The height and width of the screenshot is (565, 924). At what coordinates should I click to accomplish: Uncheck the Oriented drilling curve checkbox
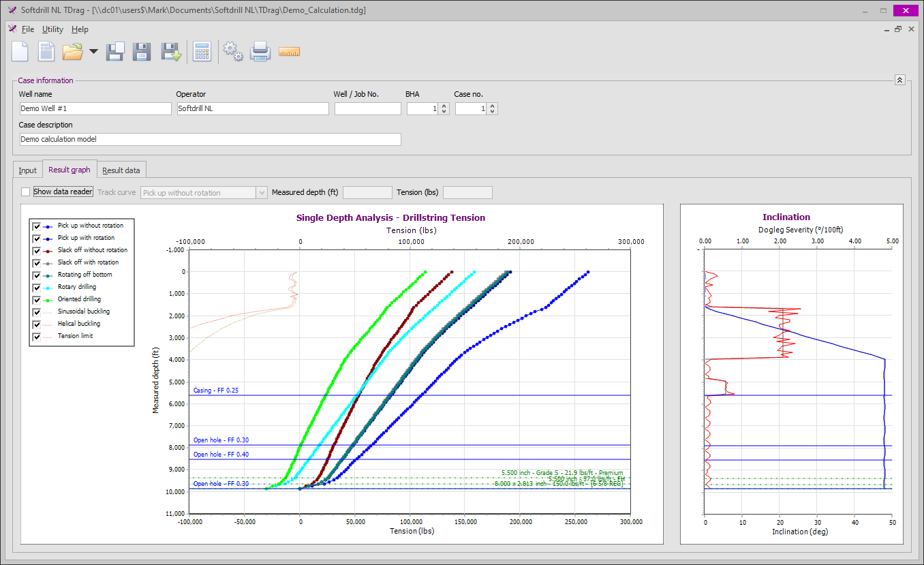click(x=37, y=299)
